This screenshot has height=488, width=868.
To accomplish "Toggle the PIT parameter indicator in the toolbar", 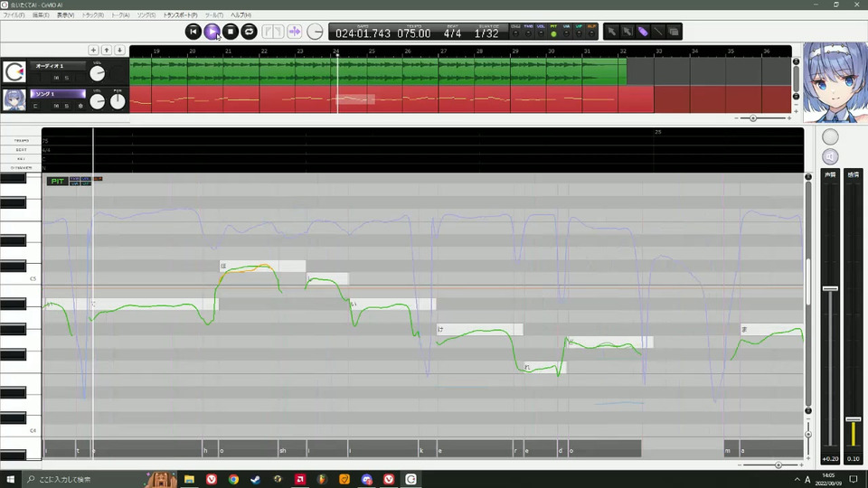I will click(x=553, y=32).
